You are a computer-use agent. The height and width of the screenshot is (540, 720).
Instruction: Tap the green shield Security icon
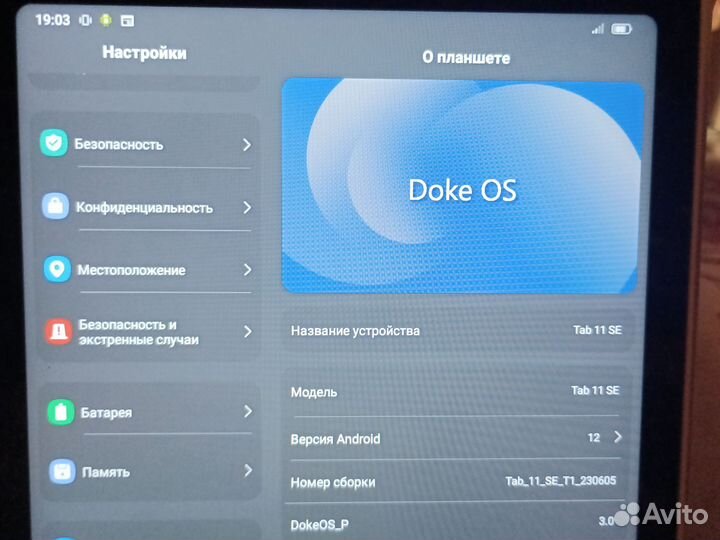54,143
